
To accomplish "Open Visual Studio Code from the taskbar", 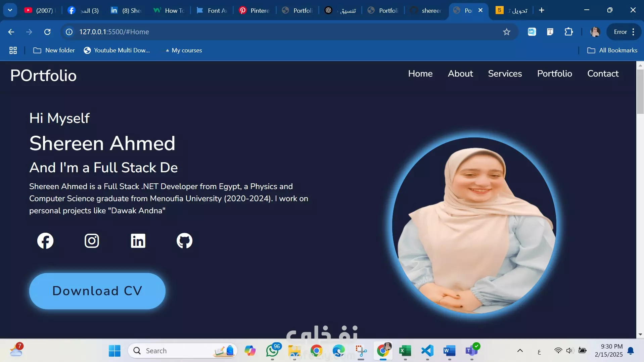I will click(427, 351).
